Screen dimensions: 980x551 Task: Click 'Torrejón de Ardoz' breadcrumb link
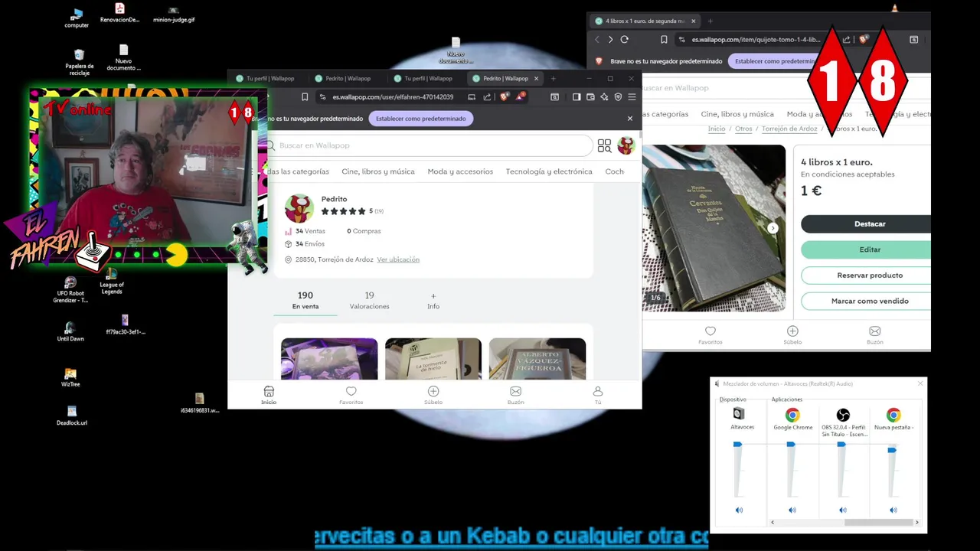[x=789, y=129]
